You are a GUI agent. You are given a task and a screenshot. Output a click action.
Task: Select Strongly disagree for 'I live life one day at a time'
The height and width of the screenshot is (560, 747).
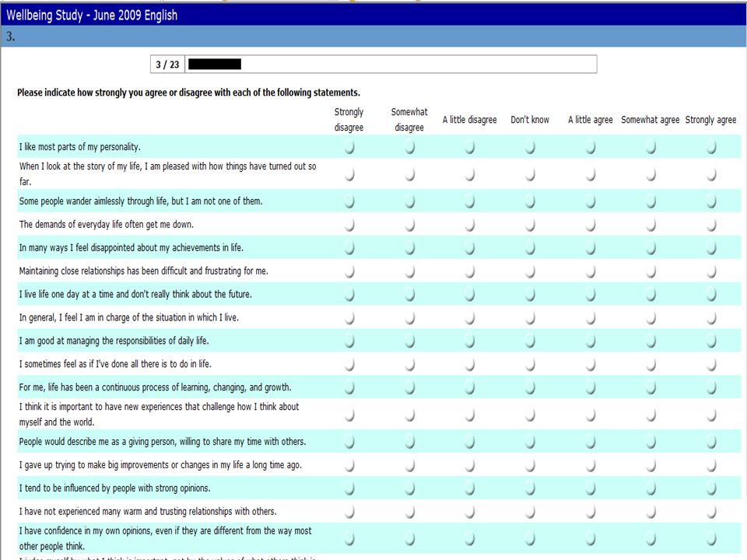click(349, 294)
